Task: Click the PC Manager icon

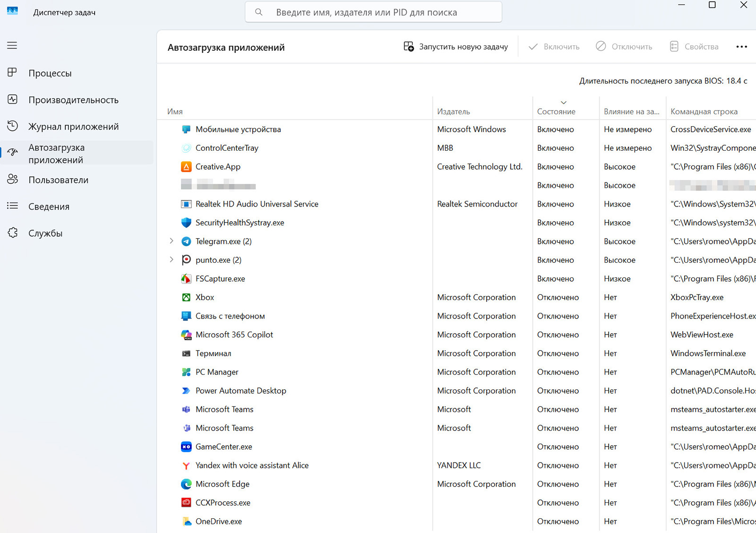Action: coord(186,372)
